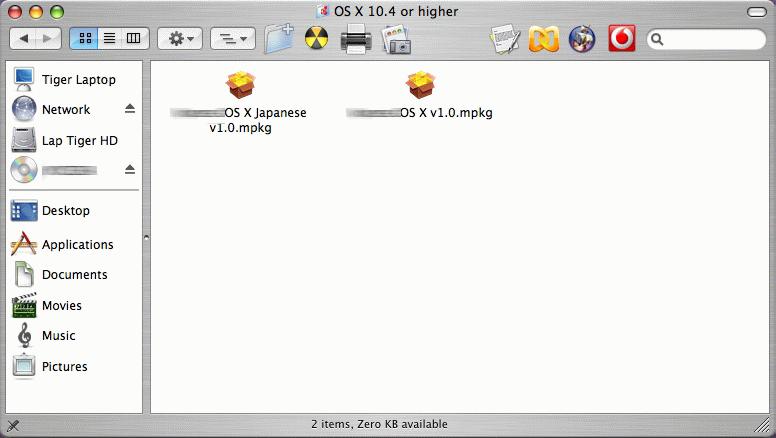Screen dimensions: 776x438
Task: Open the round blue globe application icon
Action: click(x=582, y=39)
